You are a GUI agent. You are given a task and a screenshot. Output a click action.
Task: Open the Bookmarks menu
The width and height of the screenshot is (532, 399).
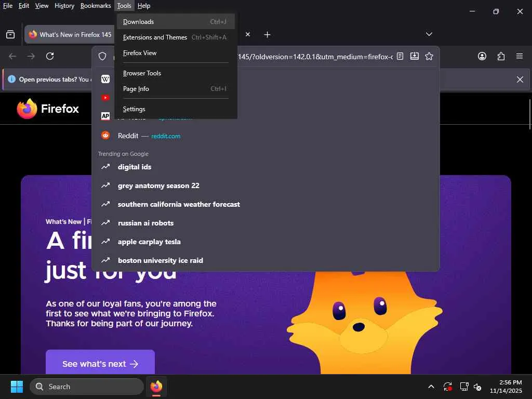pyautogui.click(x=96, y=6)
